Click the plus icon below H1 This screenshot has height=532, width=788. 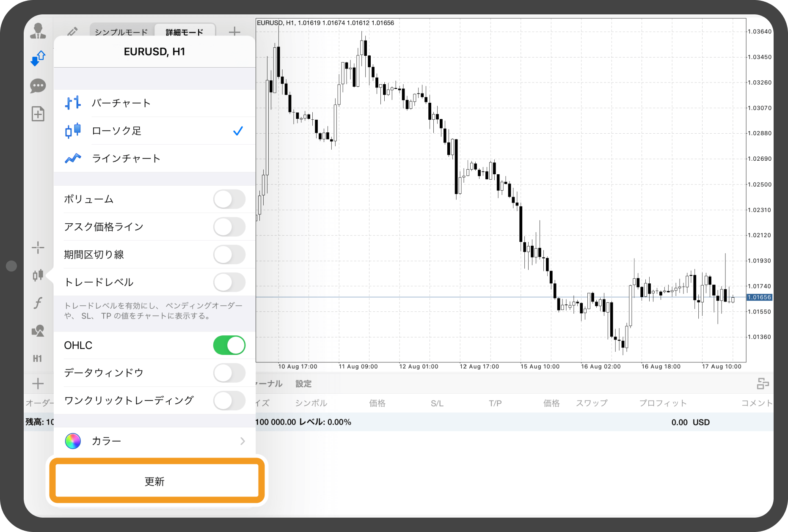click(38, 384)
